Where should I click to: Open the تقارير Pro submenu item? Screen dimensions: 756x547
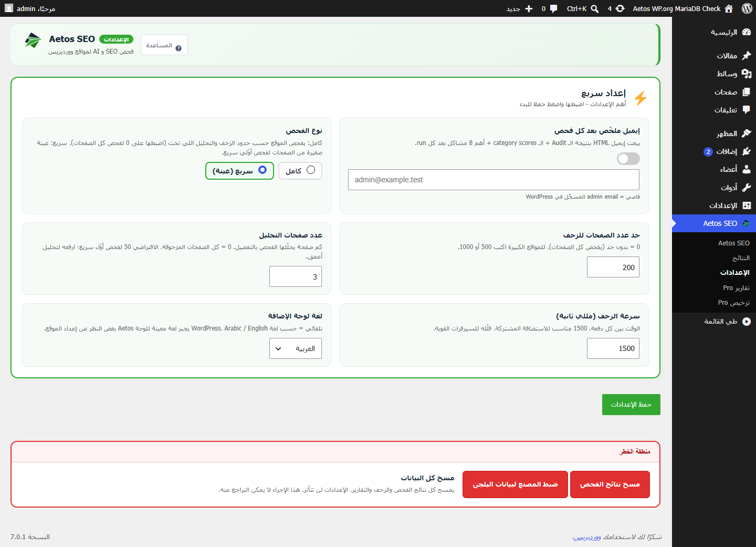(736, 288)
